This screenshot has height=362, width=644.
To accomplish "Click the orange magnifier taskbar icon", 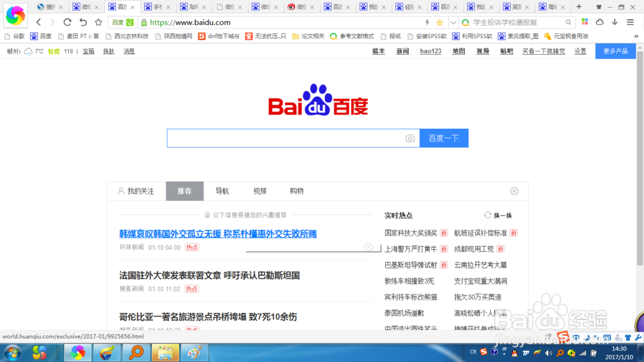I will tap(136, 353).
